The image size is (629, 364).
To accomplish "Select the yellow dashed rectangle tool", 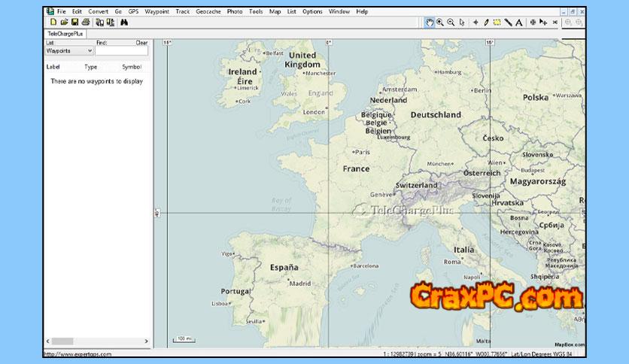I will click(x=497, y=23).
